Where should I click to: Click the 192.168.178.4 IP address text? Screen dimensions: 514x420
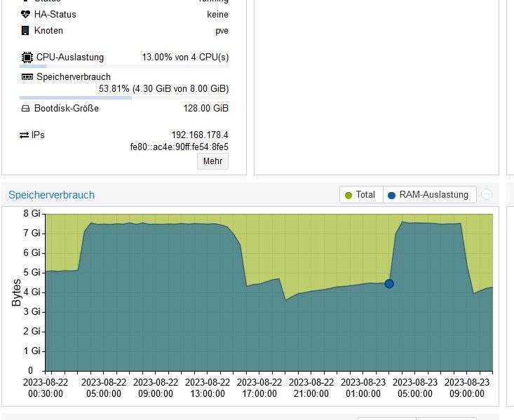(200, 135)
